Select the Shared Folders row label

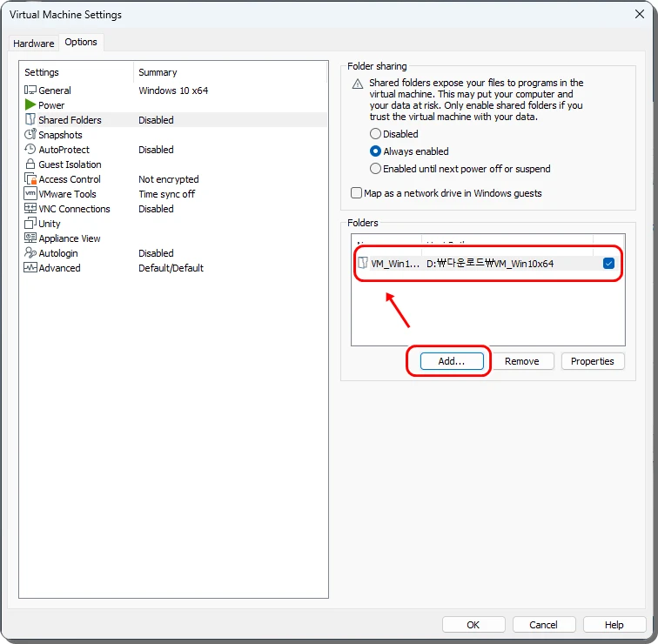click(x=70, y=120)
